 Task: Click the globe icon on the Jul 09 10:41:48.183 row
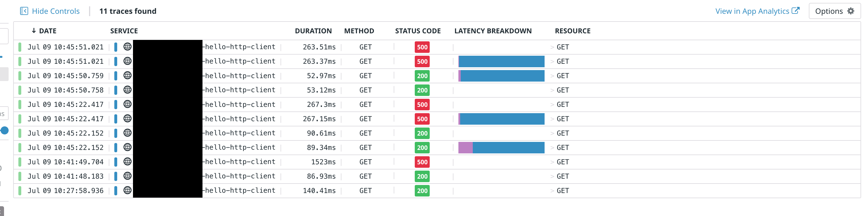[127, 176]
